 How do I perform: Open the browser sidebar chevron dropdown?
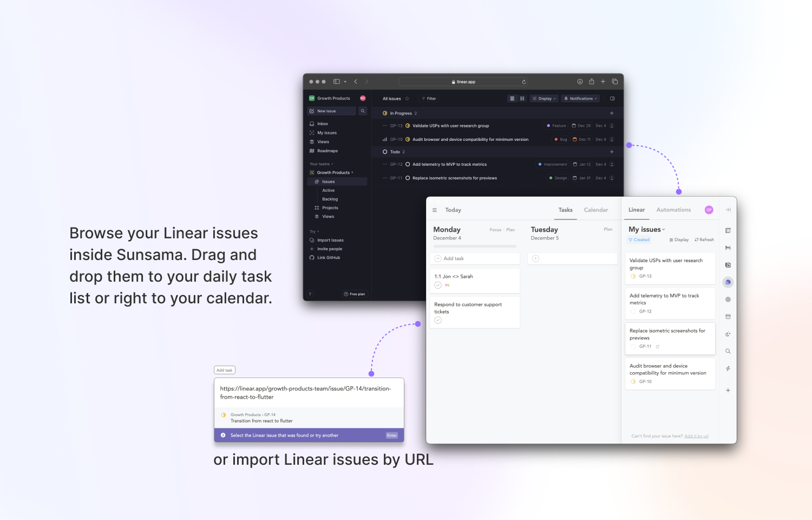click(345, 82)
